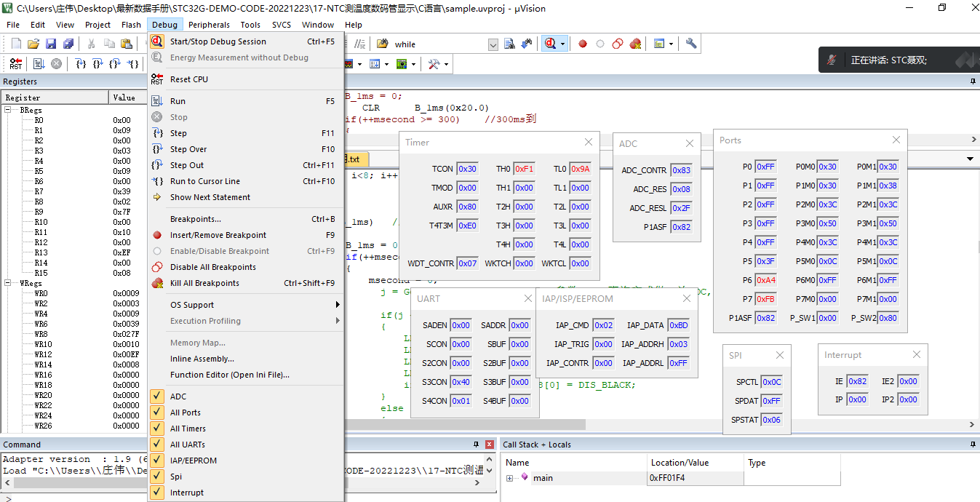Click the Step Out toolbar icon

point(115,64)
